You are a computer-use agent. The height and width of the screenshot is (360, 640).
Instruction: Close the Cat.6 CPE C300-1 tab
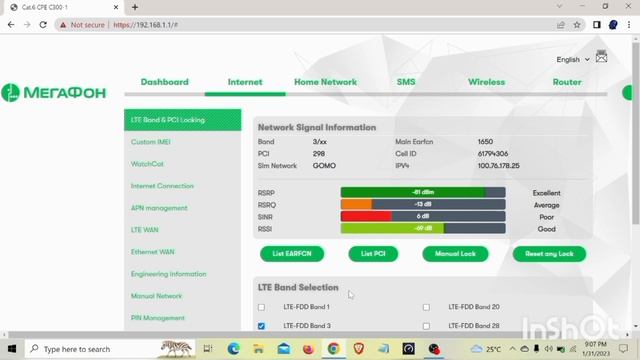pos(116,7)
